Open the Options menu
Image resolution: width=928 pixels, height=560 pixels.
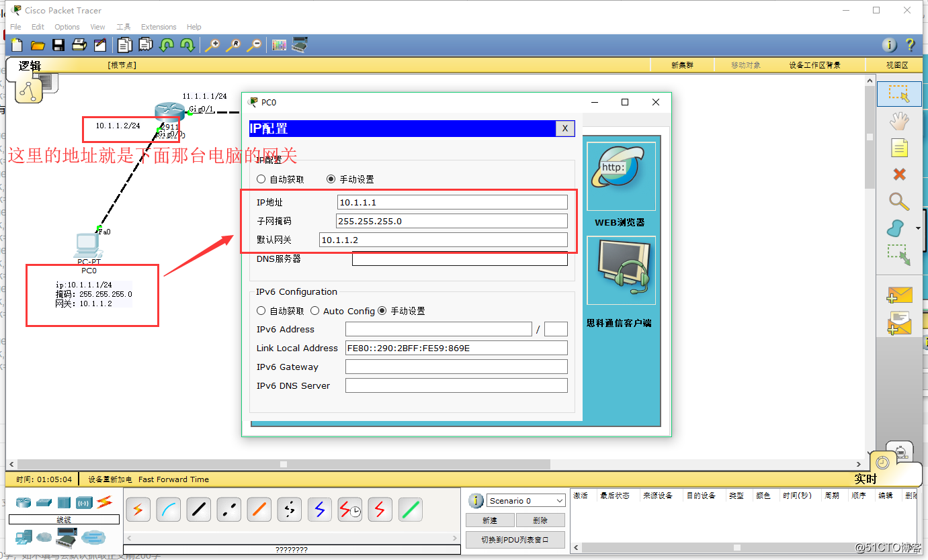(x=67, y=27)
